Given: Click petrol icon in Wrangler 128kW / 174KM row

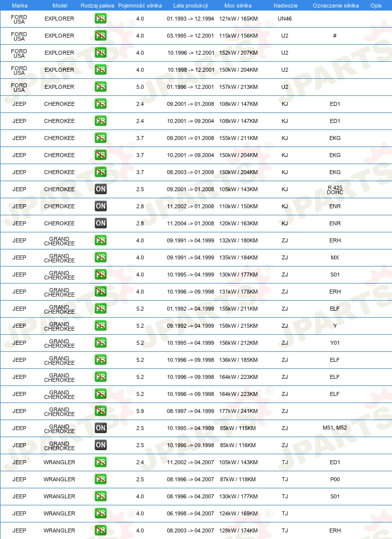Looking at the screenshot, I should coord(101,530).
